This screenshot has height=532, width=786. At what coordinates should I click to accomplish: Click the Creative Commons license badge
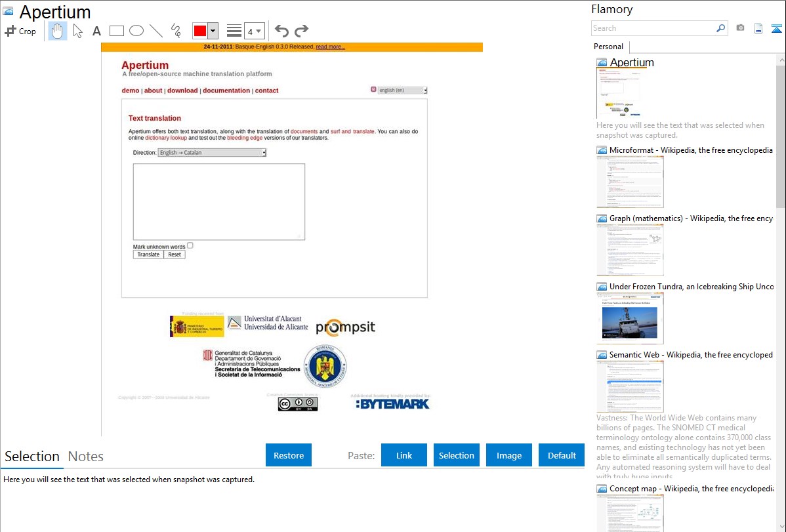click(298, 403)
